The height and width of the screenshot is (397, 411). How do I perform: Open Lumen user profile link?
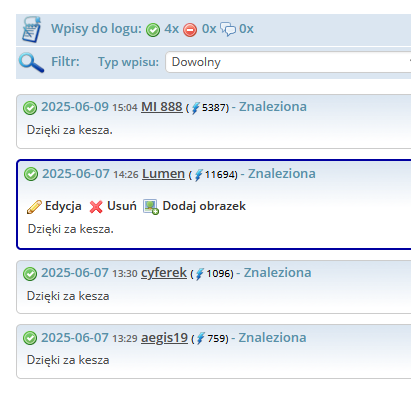pyautogui.click(x=163, y=174)
